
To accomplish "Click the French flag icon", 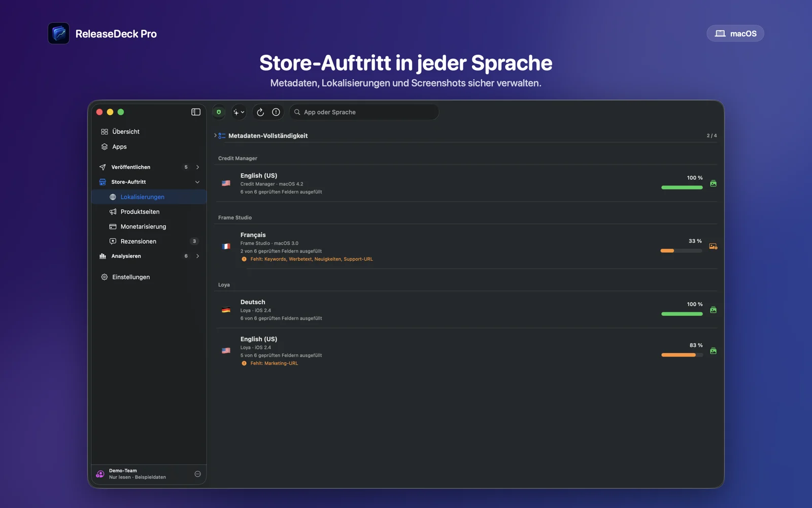I will (226, 246).
